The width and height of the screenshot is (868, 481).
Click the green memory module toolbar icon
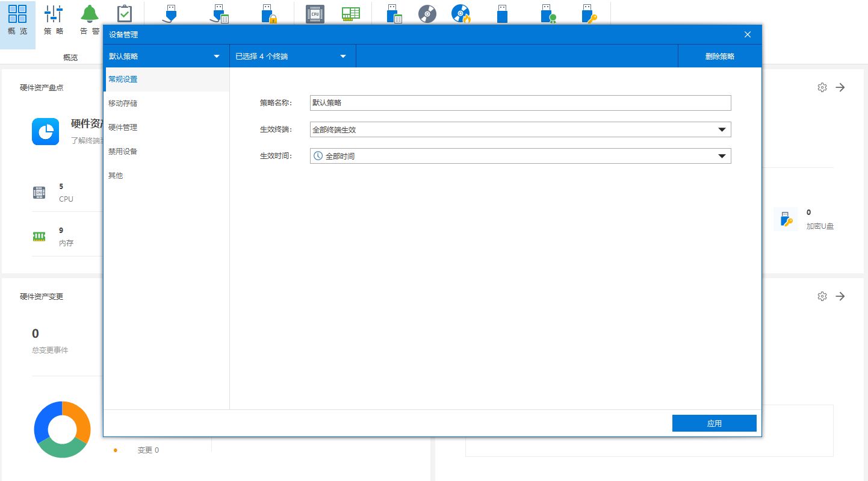pyautogui.click(x=350, y=14)
